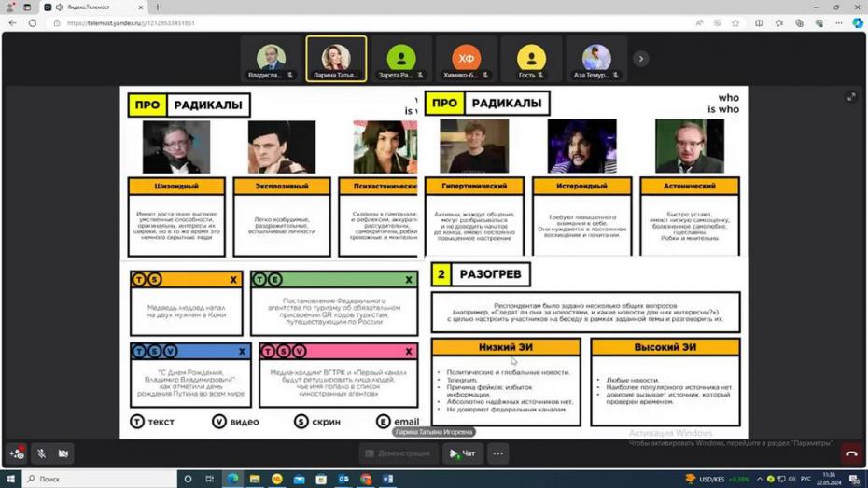Open the Windows Start menu
Screen dimensions: 868x488
point(10,479)
